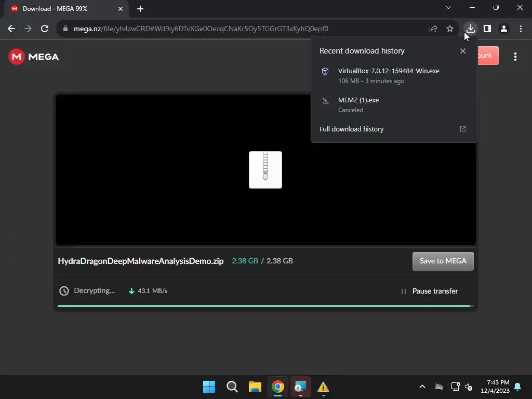The width and height of the screenshot is (532, 399).
Task: Click the VirtualBox file icon in downloads
Action: pyautogui.click(x=325, y=71)
